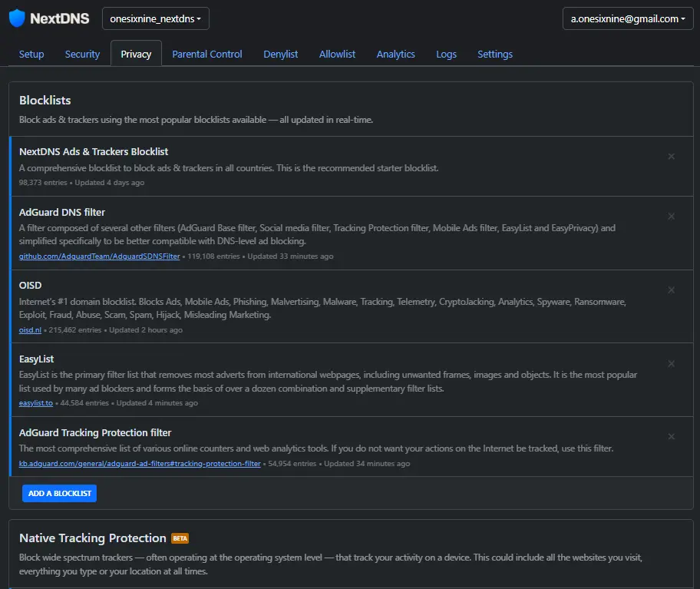Image resolution: width=700 pixels, height=589 pixels.
Task: Remove the AdGuard DNS filter blocklist
Action: click(671, 216)
